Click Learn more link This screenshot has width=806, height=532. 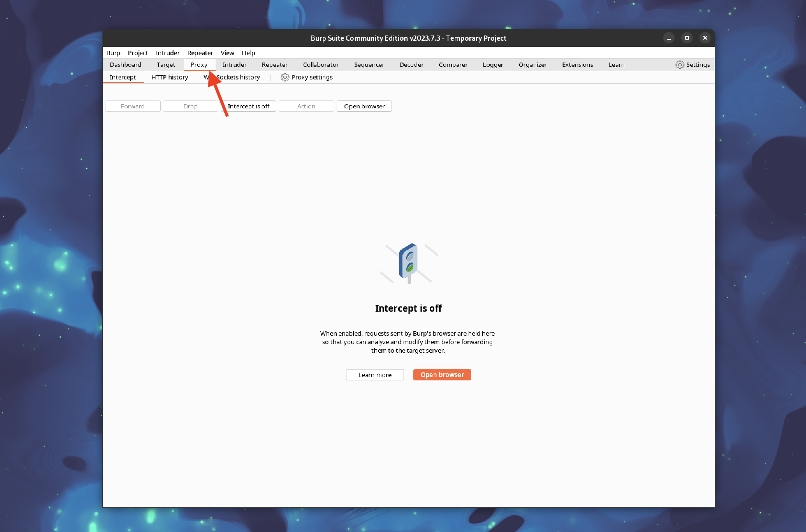pos(374,374)
